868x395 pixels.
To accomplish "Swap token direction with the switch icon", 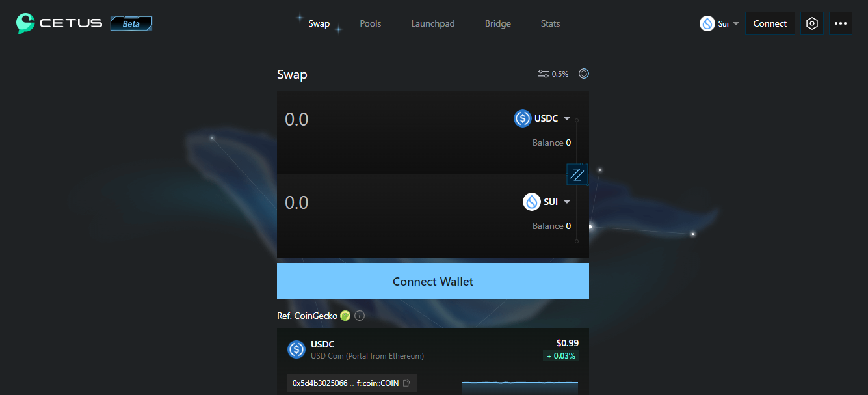I will [577, 174].
